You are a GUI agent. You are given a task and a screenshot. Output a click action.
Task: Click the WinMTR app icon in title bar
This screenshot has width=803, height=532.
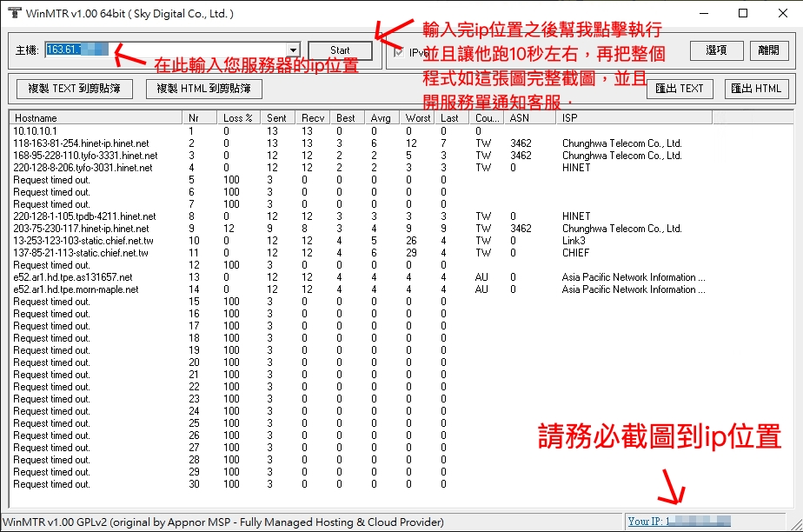[14, 14]
